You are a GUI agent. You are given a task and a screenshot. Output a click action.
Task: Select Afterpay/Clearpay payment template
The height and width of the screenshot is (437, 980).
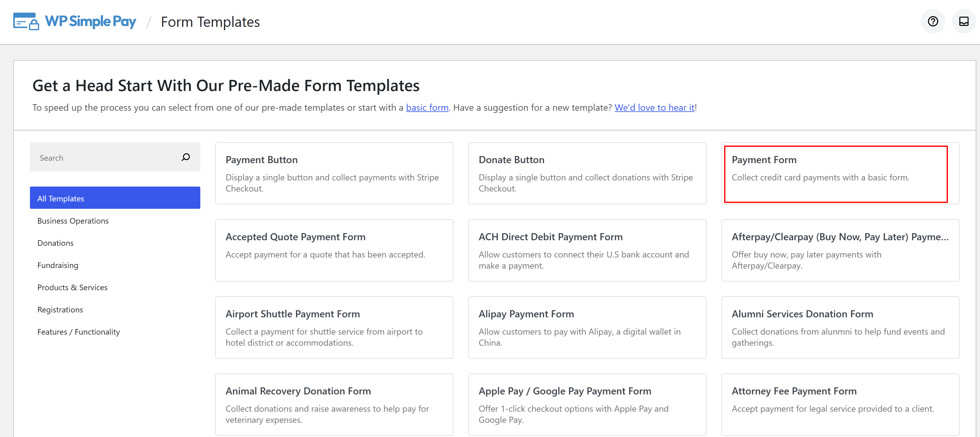pyautogui.click(x=840, y=250)
